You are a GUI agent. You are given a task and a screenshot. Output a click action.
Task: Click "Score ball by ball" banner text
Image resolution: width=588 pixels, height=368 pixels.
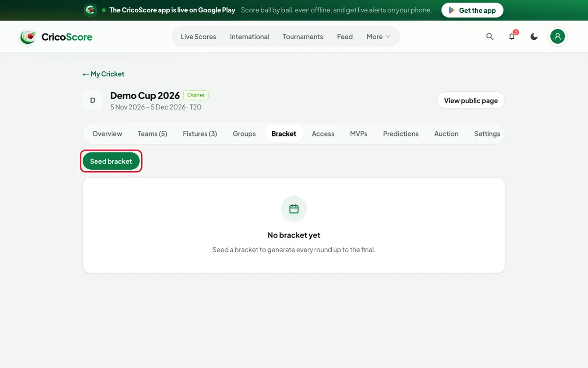point(337,10)
